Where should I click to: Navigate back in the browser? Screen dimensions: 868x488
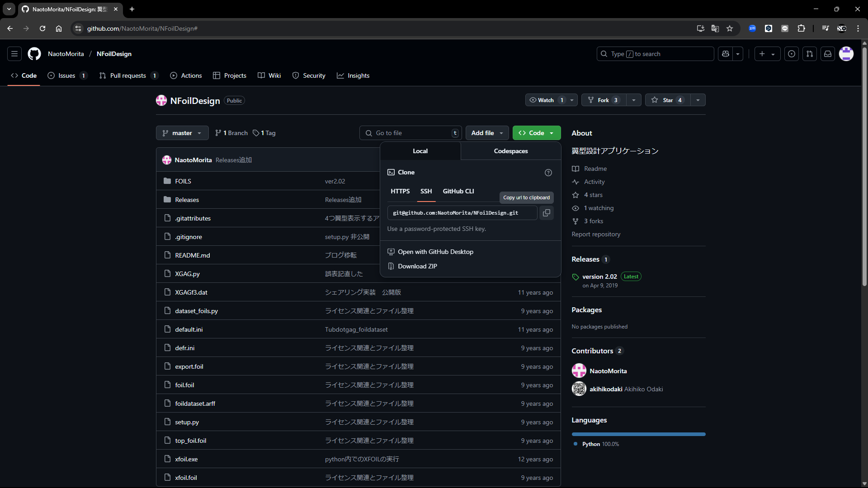click(x=10, y=28)
